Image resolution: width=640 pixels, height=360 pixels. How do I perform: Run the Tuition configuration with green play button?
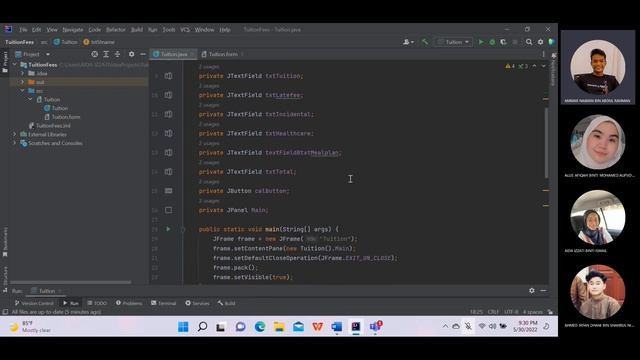click(481, 42)
